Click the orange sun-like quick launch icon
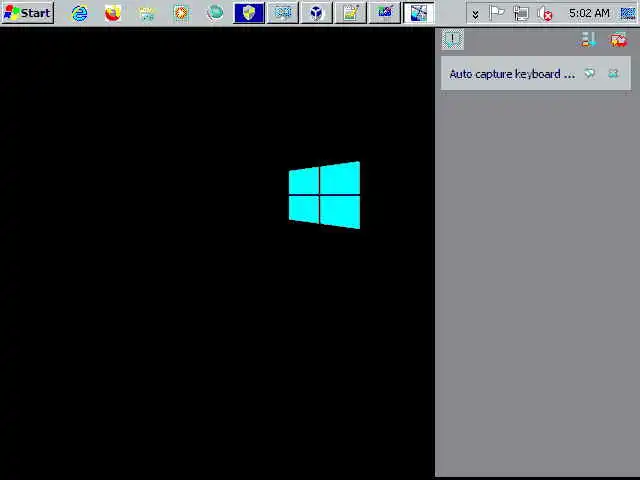The width and height of the screenshot is (640, 480). 181,13
